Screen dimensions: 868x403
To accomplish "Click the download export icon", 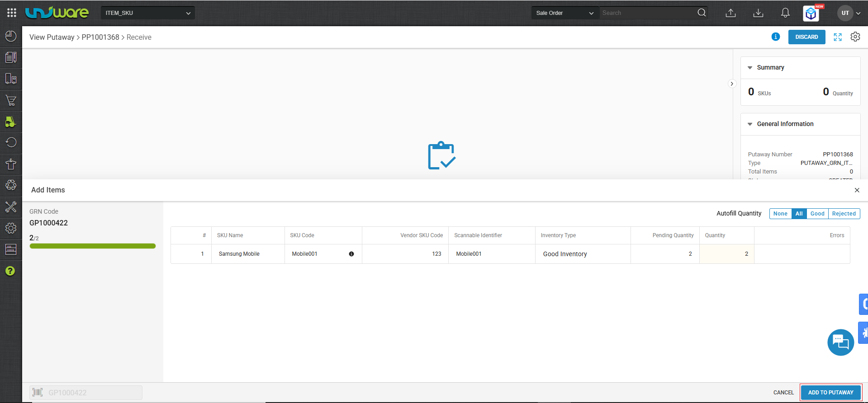I will (x=758, y=13).
